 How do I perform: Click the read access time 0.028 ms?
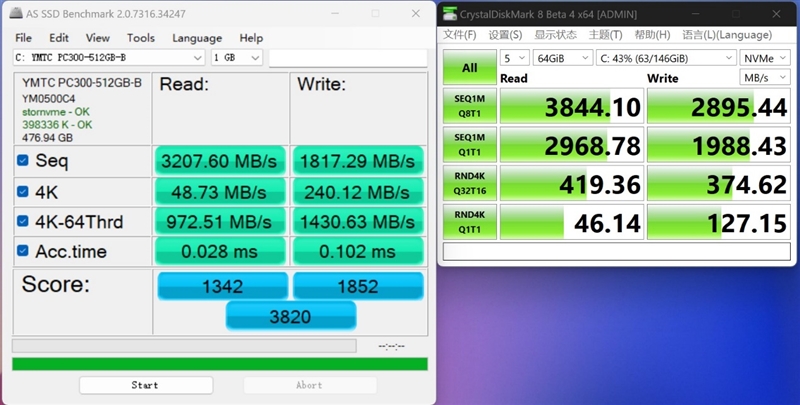tap(220, 251)
